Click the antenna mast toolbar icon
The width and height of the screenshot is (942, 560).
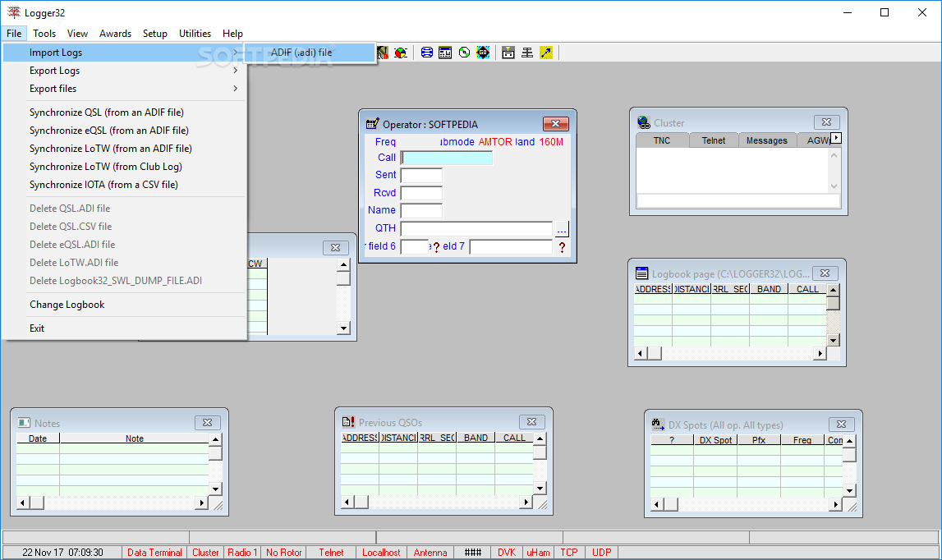coord(527,53)
